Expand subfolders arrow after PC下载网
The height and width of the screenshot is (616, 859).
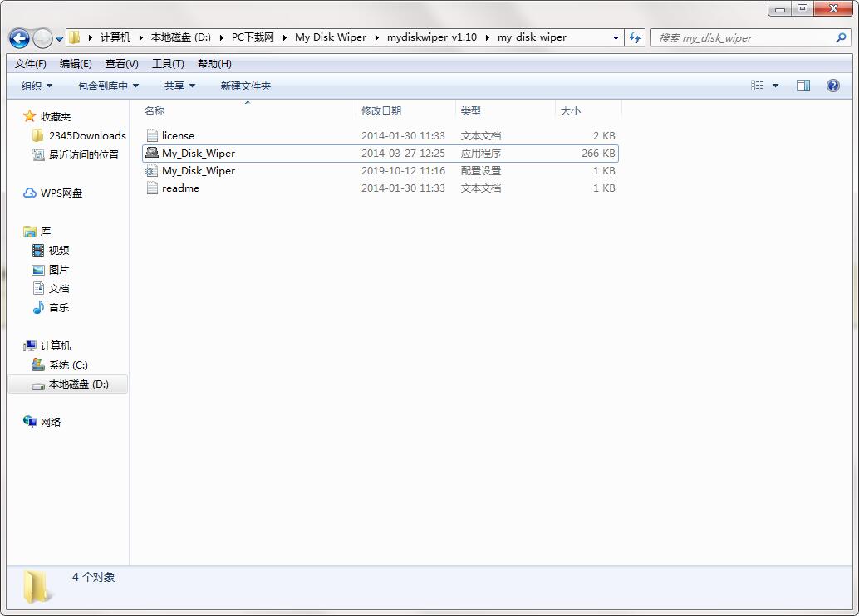(285, 38)
